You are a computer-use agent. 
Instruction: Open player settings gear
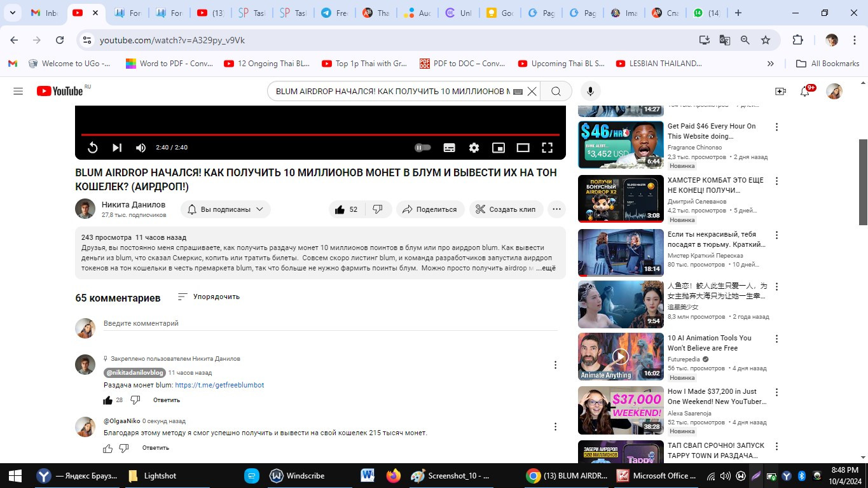point(474,148)
